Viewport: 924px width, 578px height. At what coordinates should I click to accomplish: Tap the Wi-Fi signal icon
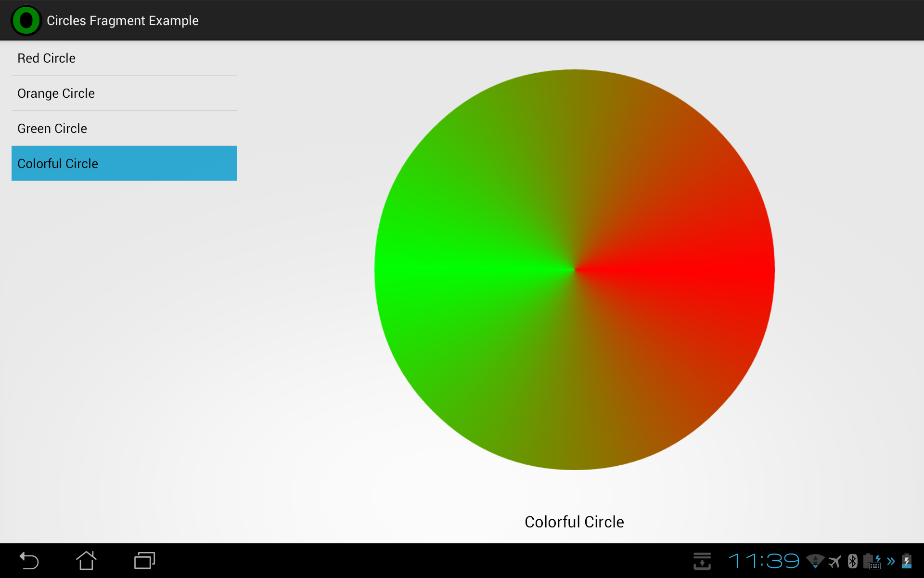coord(815,561)
